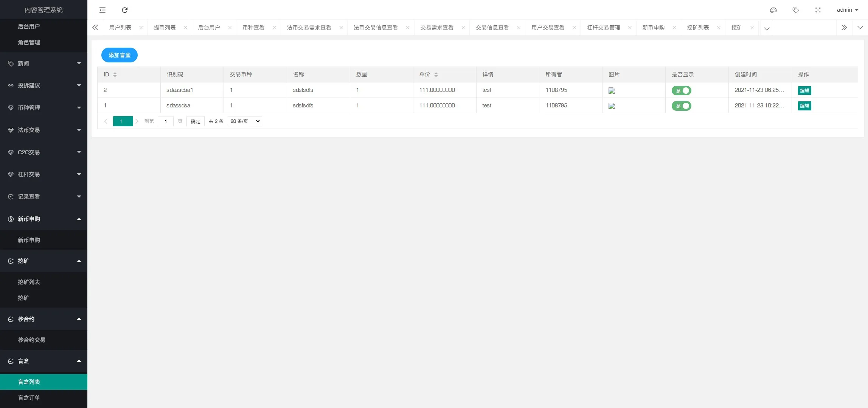Enter fullscreen with the expand icon
The image size is (868, 408).
(x=818, y=10)
